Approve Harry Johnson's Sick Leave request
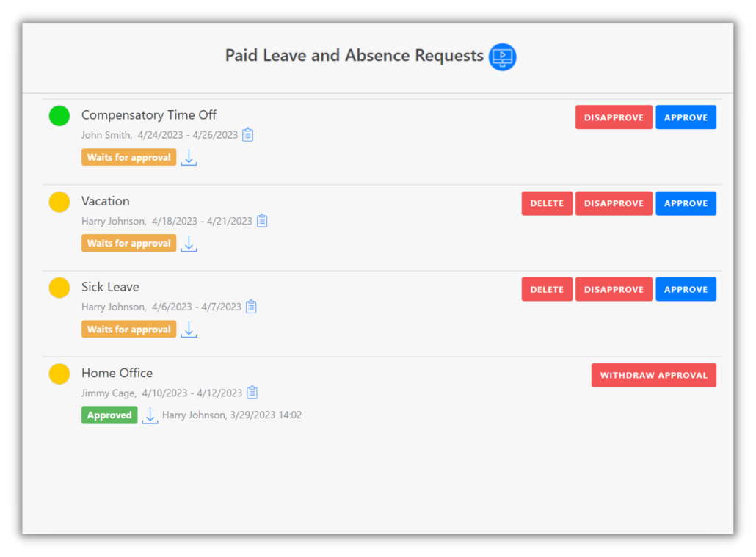The height and width of the screenshot is (557, 756). 686,288
